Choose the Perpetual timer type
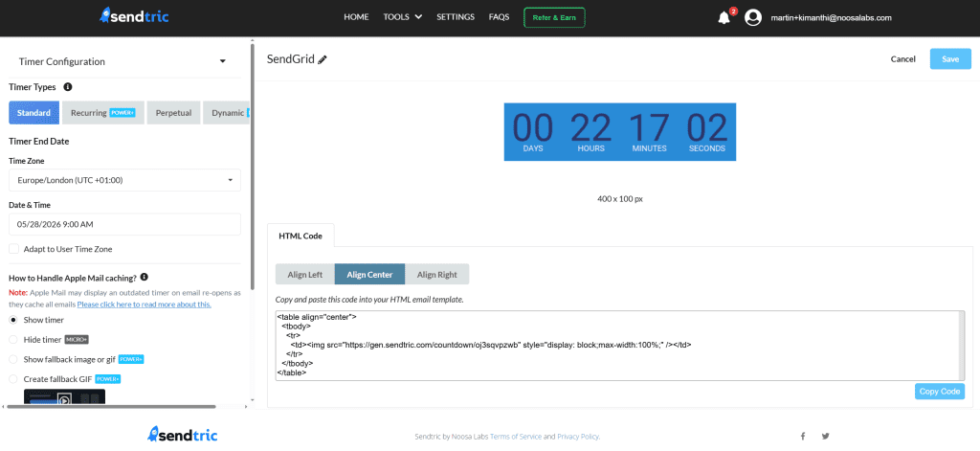The height and width of the screenshot is (451, 980). click(x=174, y=113)
